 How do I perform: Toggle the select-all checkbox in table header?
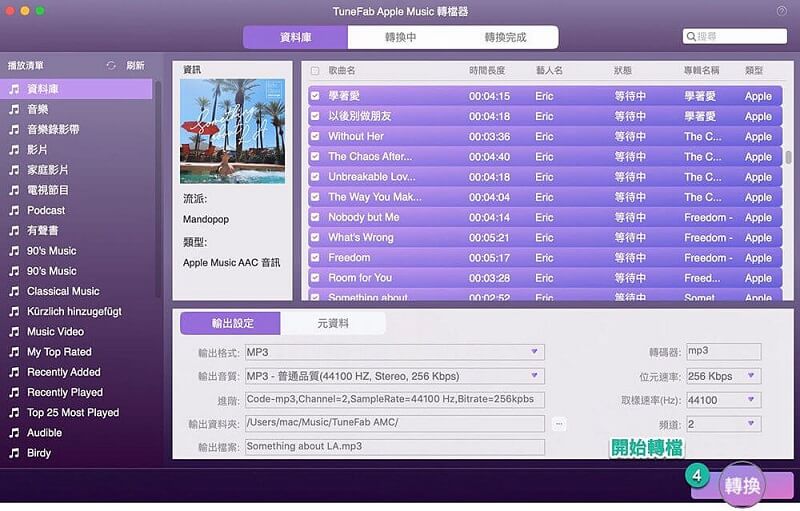pyautogui.click(x=315, y=71)
